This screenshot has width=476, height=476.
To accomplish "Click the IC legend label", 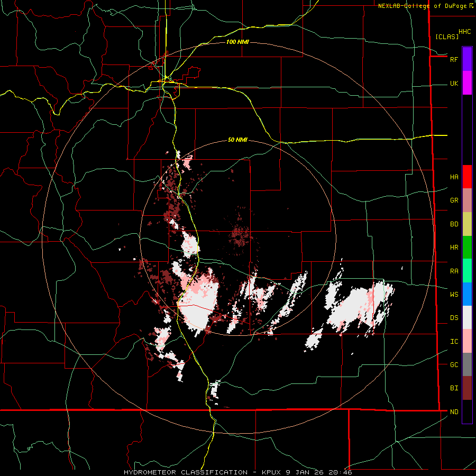I will 454,342.
